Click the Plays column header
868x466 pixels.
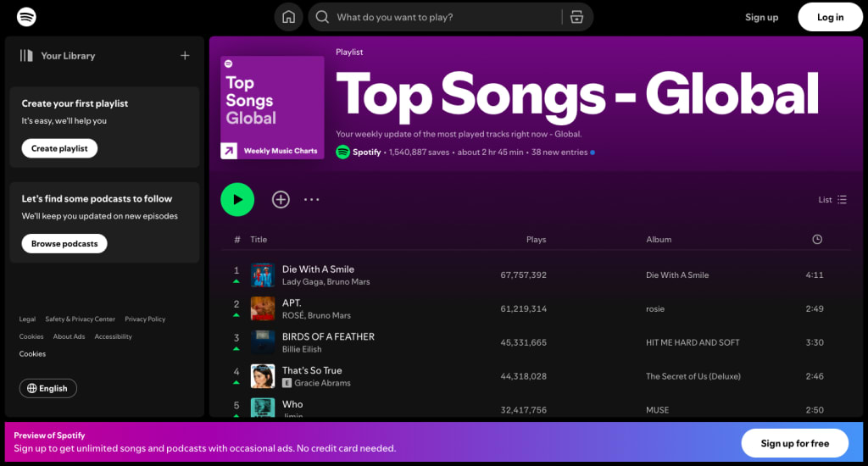point(536,240)
